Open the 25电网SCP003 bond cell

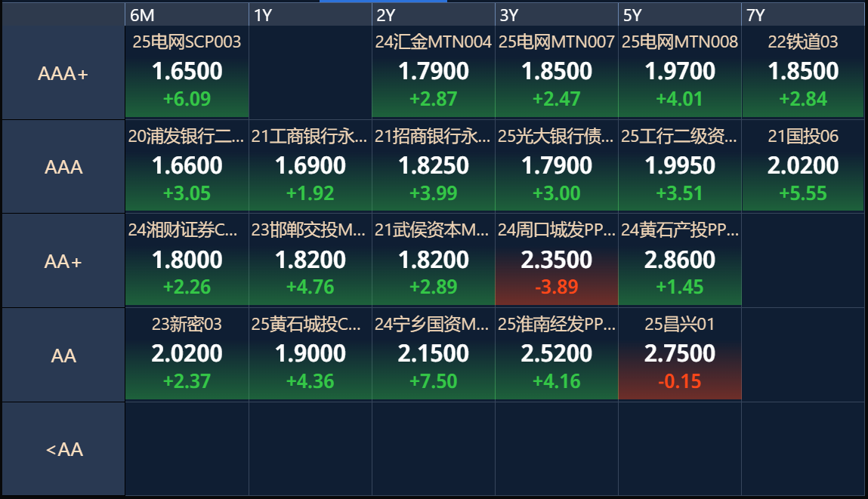click(187, 72)
